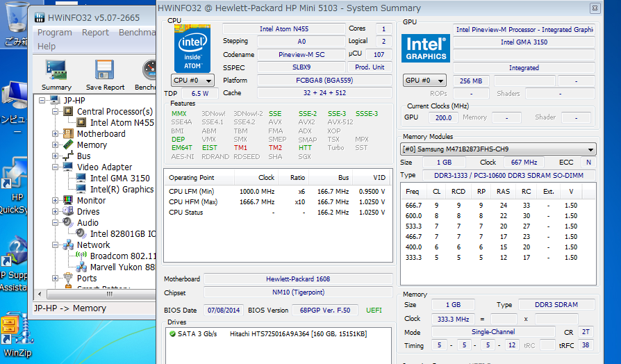This screenshot has width=621, height=364.
Task: Click the HWiNFO32 window title icon
Action: [40, 18]
